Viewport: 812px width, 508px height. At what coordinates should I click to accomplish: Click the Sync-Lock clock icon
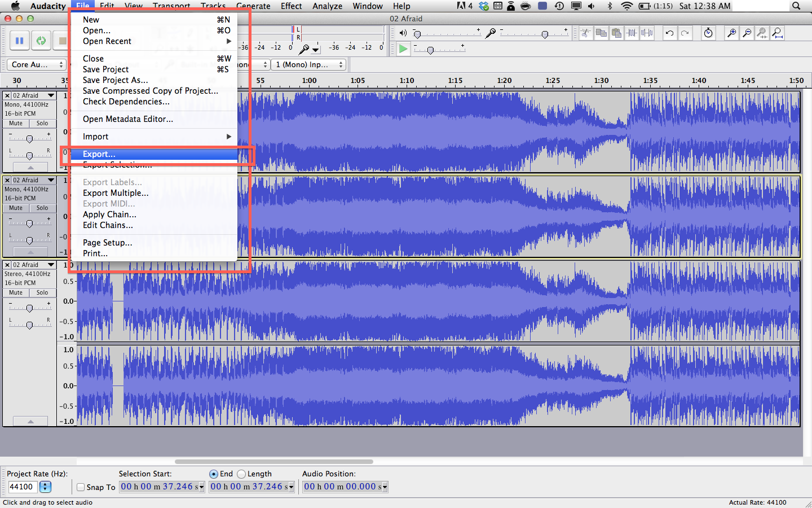pyautogui.click(x=708, y=33)
